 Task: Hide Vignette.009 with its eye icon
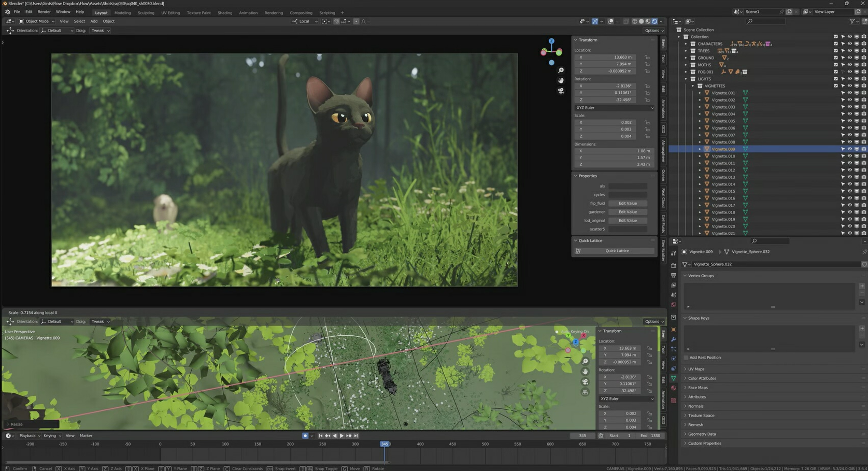(849, 149)
